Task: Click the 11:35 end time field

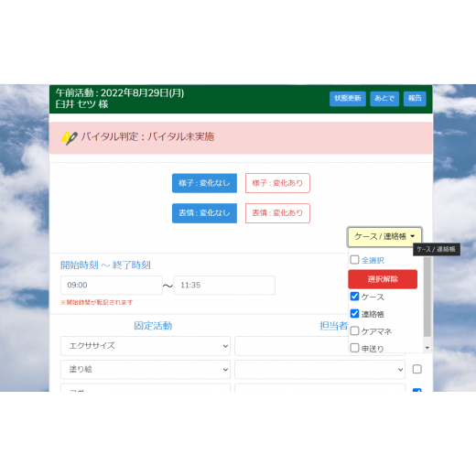Action: point(224,285)
